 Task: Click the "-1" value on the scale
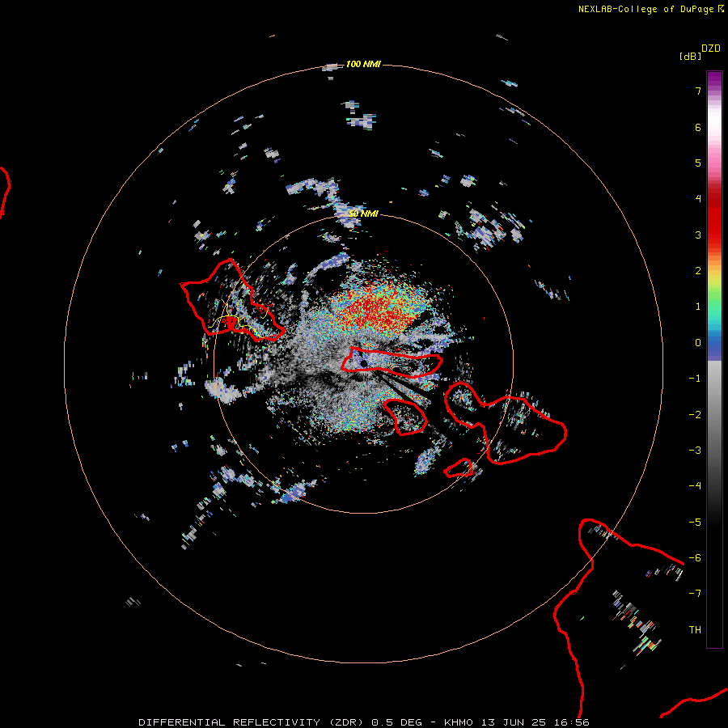(695, 379)
